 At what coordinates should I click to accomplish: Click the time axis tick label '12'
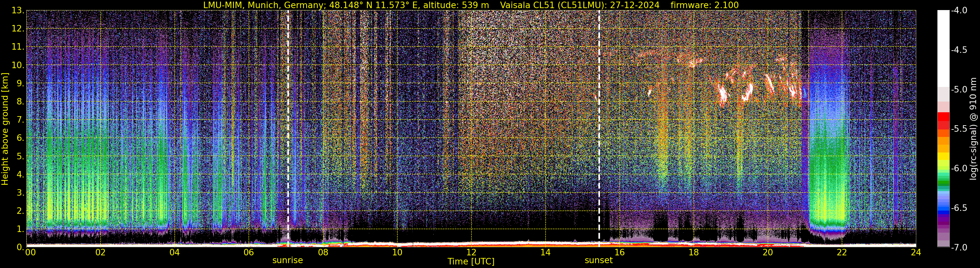[x=471, y=252]
